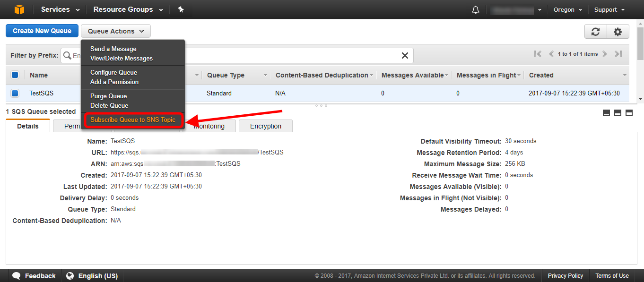Minimize the details pane with the first layout icon
The height and width of the screenshot is (282, 644).
click(606, 113)
